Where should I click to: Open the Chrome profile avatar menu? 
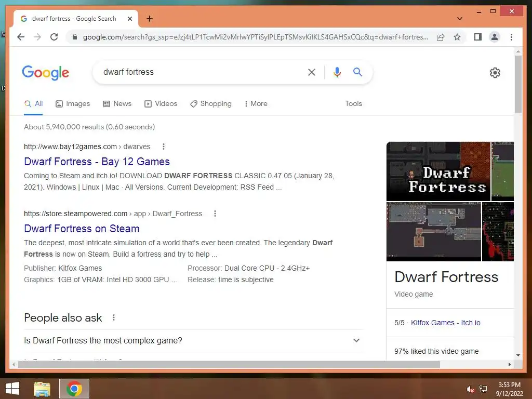coord(495,37)
